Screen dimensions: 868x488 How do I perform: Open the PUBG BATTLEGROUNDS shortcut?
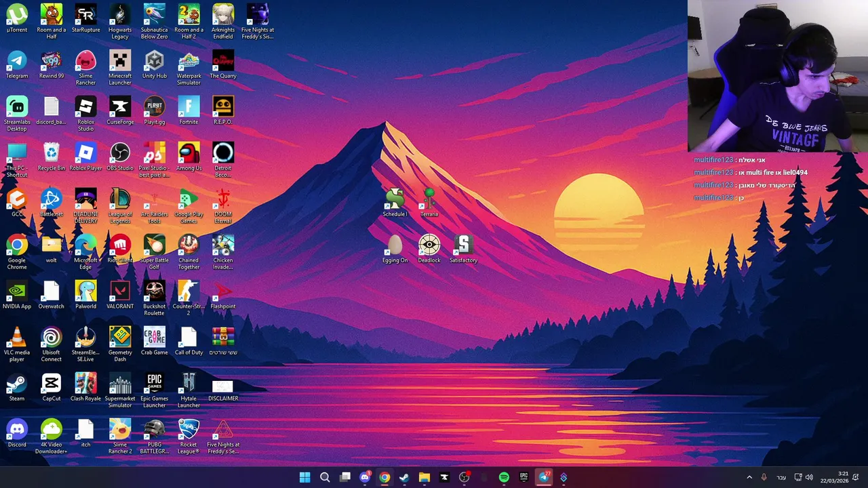click(x=154, y=436)
